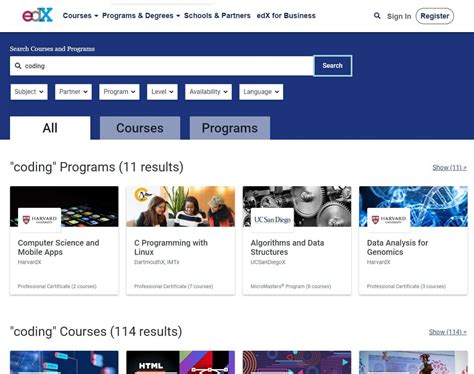
Task: Click the HTML course thumbnail
Action: pos(180,362)
